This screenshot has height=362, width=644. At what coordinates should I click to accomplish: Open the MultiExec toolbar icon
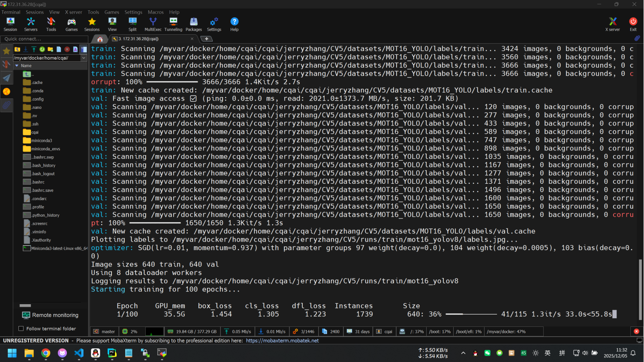(x=153, y=24)
